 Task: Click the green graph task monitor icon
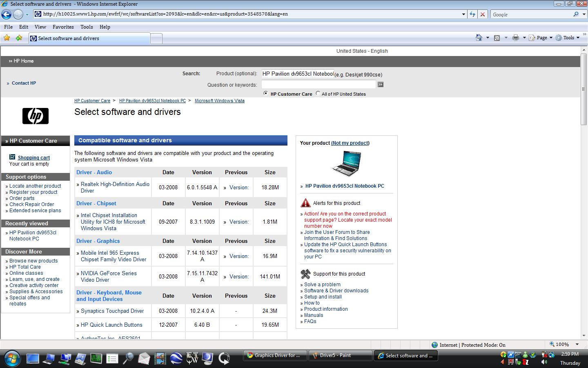96,359
